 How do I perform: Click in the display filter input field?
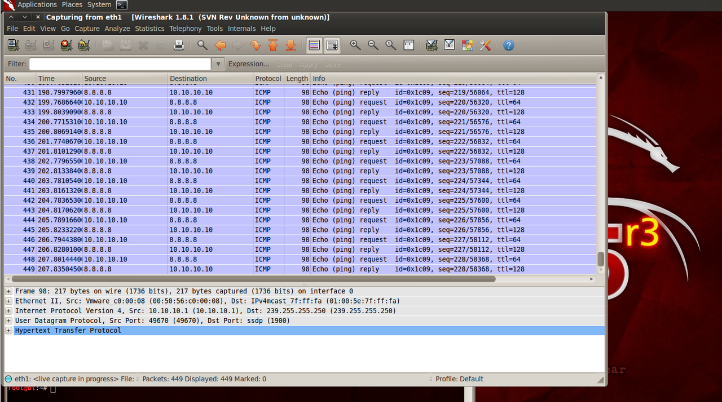pyautogui.click(x=120, y=64)
